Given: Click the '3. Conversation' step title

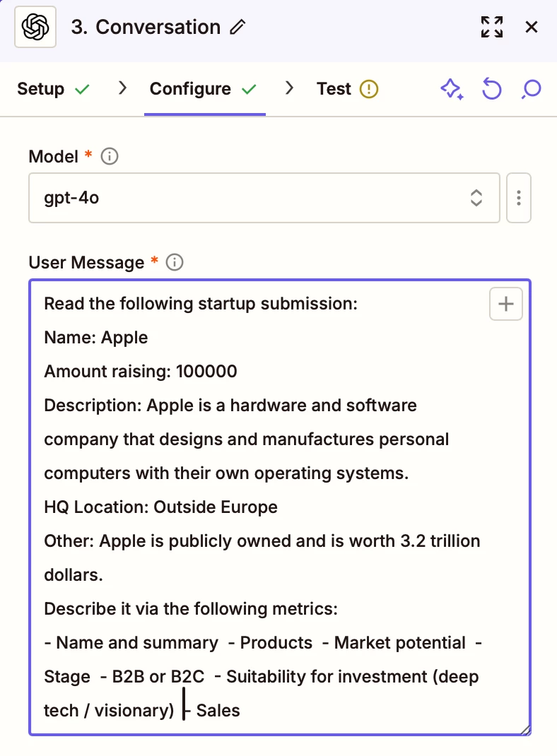Looking at the screenshot, I should point(146,27).
